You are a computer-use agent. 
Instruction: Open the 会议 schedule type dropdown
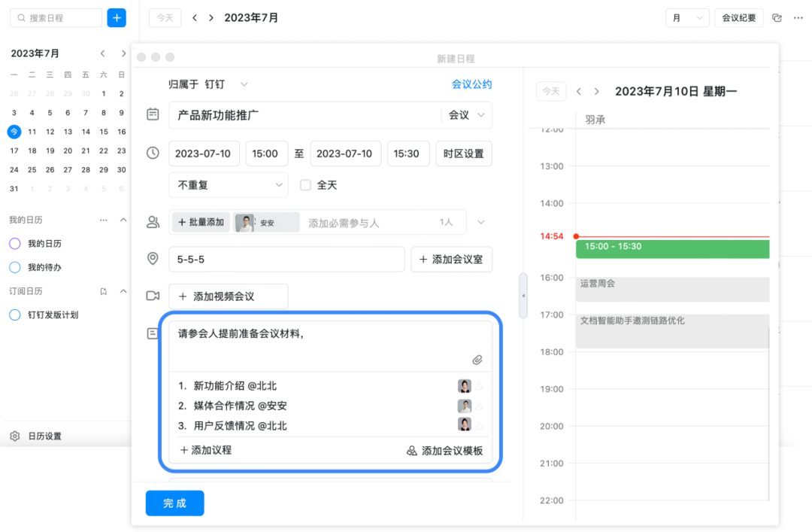point(467,115)
